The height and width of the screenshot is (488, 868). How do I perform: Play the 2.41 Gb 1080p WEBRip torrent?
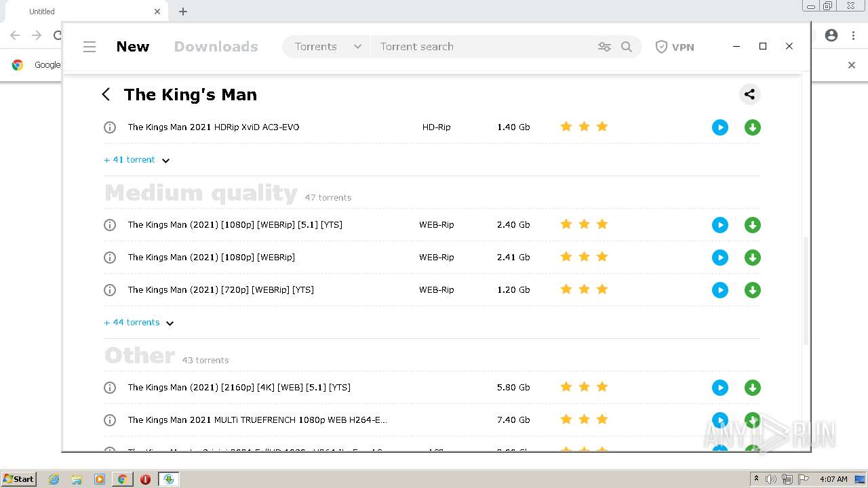720,258
